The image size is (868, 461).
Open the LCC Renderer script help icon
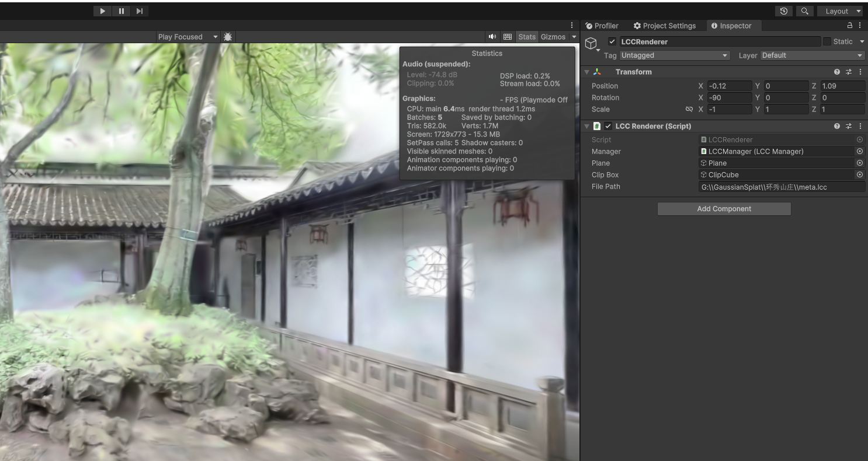tap(837, 126)
